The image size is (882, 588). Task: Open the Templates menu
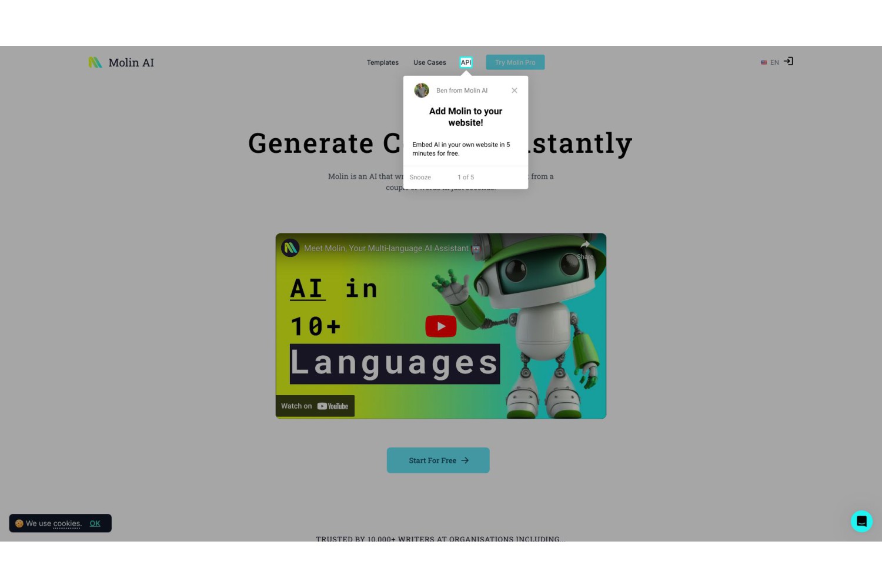tap(383, 62)
